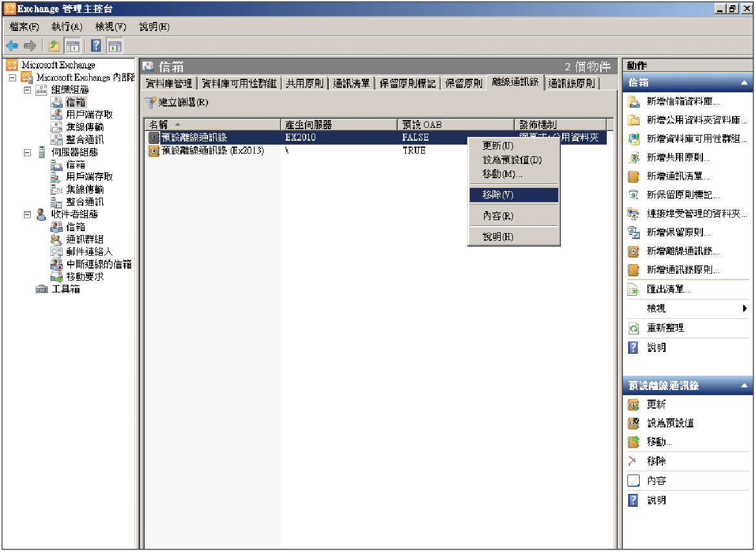The width and height of the screenshot is (756, 552).
Task: Click the Forward arrow toolbar icon
Action: tap(30, 46)
